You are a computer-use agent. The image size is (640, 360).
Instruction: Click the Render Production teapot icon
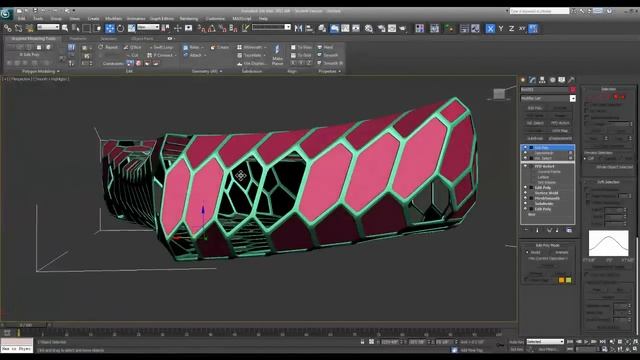[x=403, y=28]
